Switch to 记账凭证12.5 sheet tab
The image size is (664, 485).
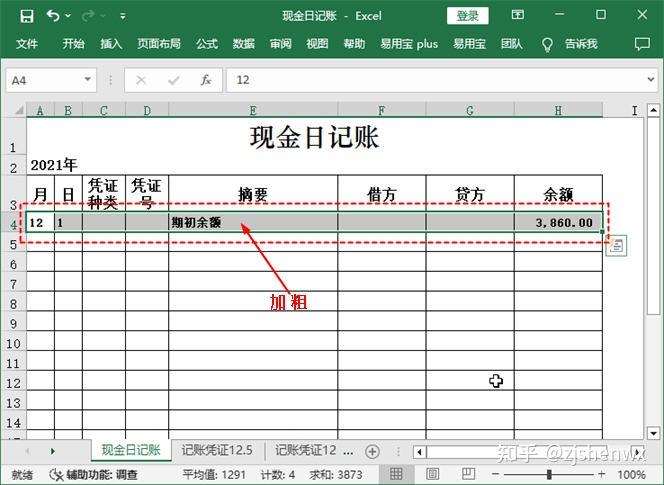217,451
